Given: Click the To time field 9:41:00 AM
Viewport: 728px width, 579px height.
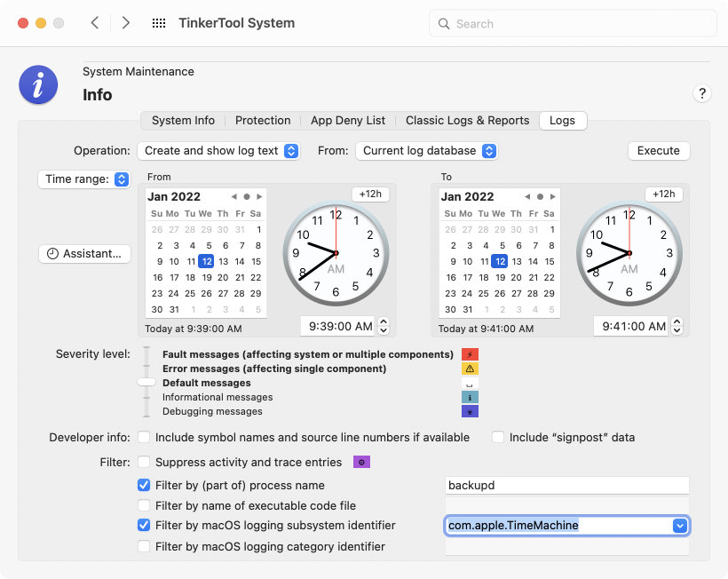Looking at the screenshot, I should click(x=633, y=327).
